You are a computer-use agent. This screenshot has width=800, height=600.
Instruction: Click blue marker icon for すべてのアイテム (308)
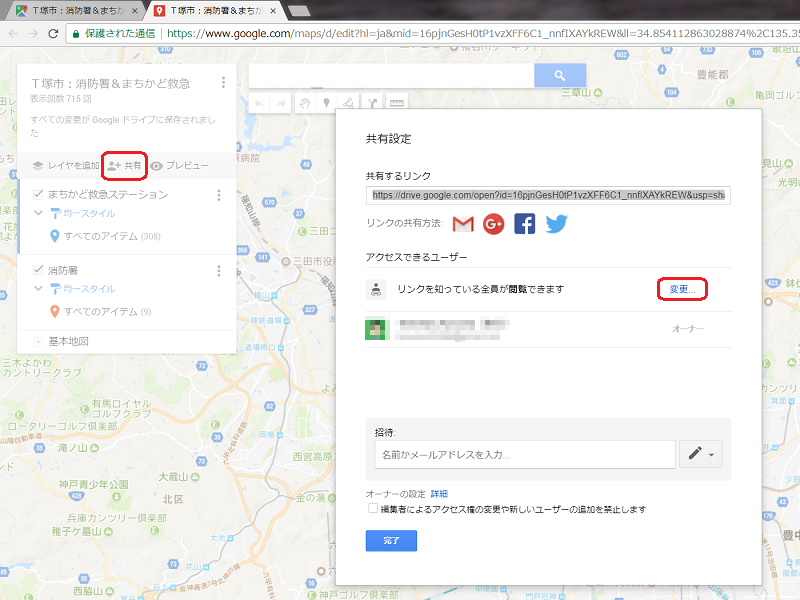click(55, 236)
